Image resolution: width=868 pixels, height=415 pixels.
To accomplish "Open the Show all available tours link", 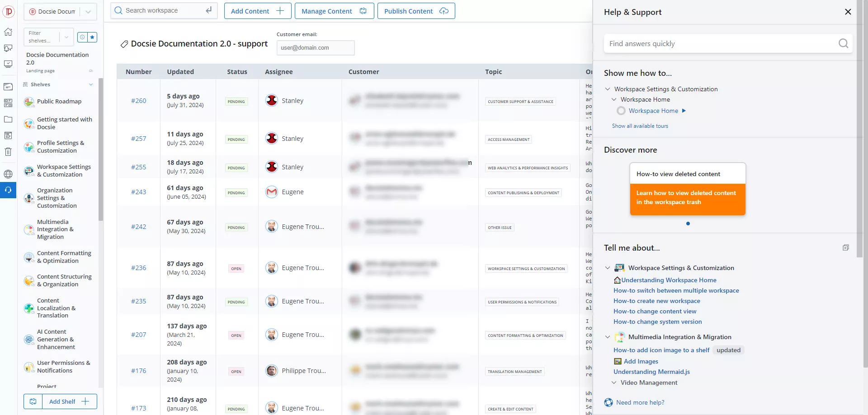I will click(x=640, y=126).
